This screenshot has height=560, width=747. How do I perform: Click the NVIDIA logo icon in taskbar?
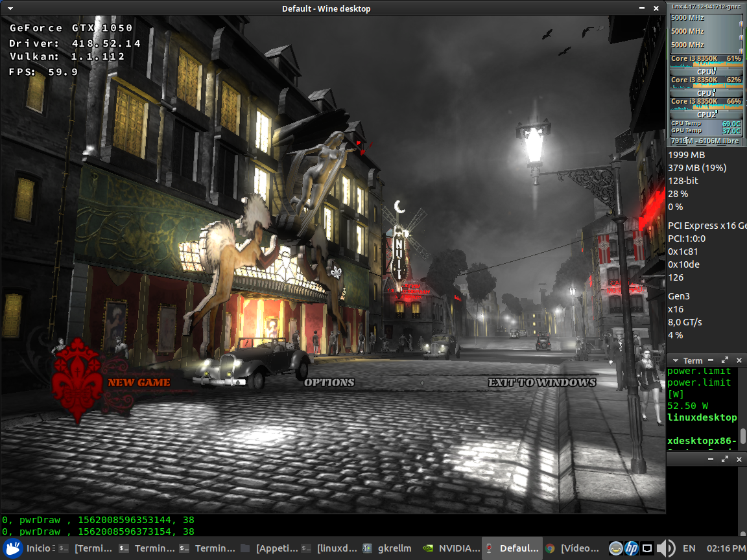(428, 548)
